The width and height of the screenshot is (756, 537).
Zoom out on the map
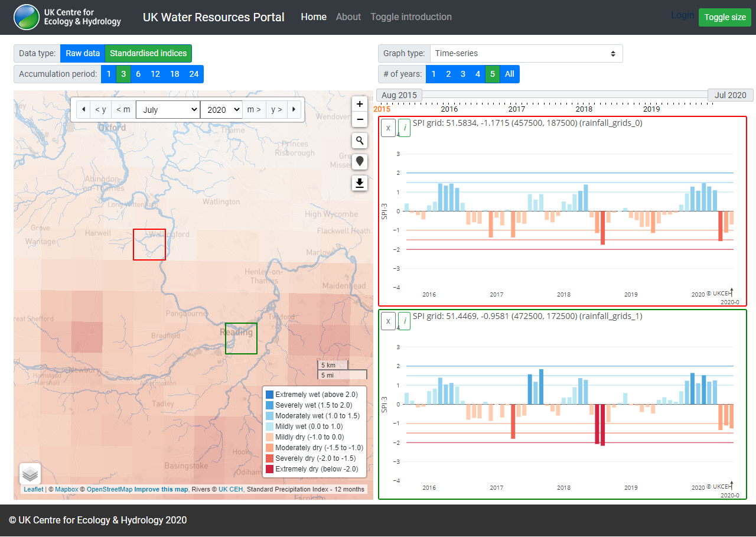click(360, 120)
